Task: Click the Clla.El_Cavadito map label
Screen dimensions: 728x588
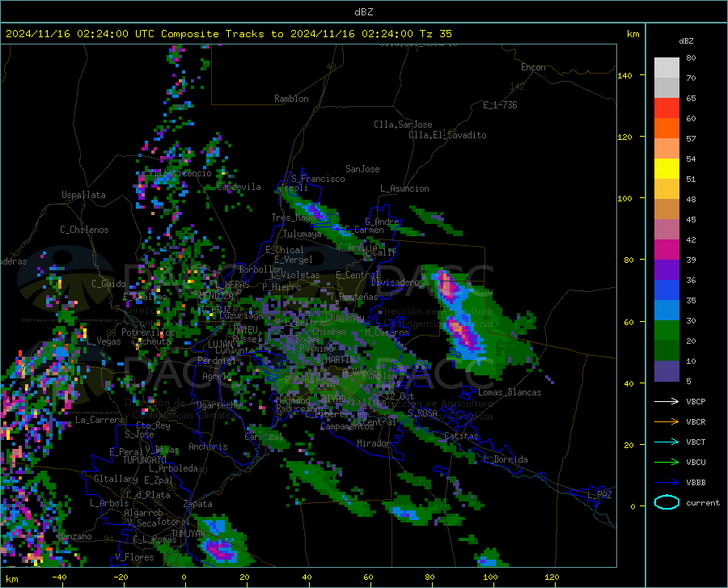Action: (x=447, y=135)
